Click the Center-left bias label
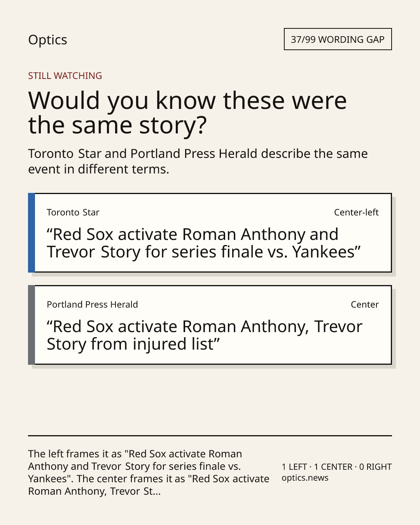 [x=356, y=212]
